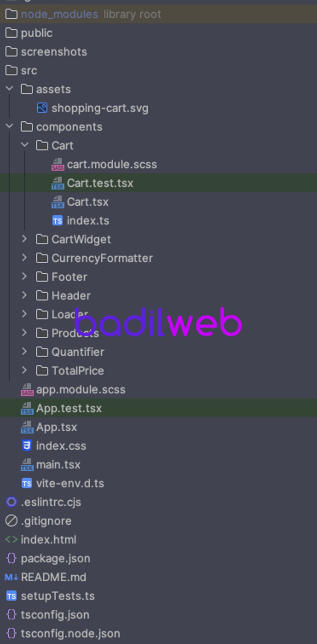Click the Markdown icon beside README.md
Screen dimensions: 317x644
(x=11, y=577)
